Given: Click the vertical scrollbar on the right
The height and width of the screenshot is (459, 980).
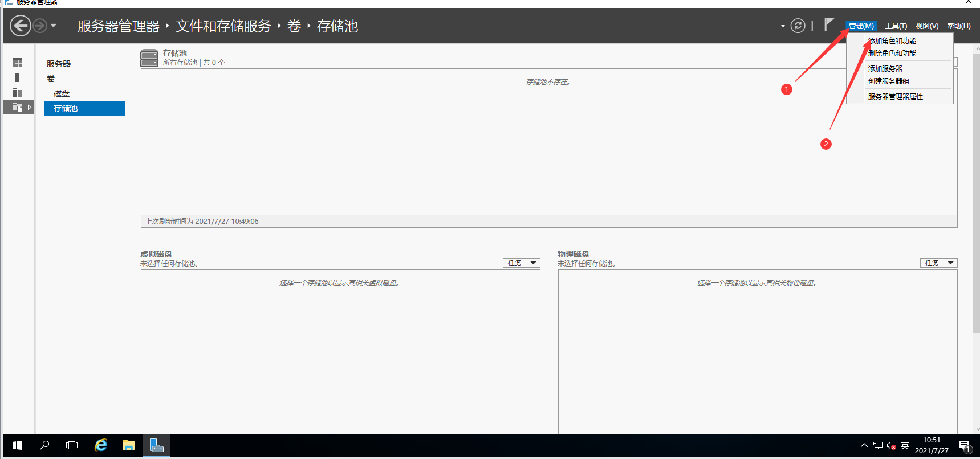Looking at the screenshot, I should pos(977,194).
